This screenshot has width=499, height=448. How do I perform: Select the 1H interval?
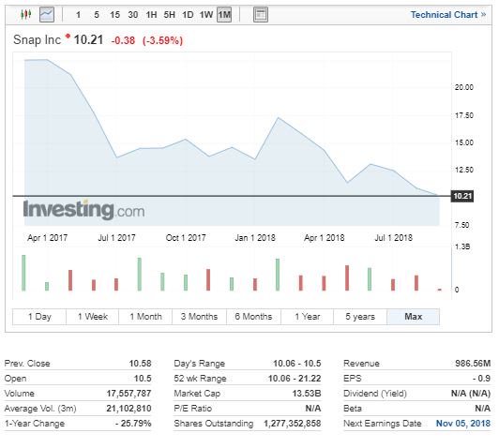click(151, 15)
